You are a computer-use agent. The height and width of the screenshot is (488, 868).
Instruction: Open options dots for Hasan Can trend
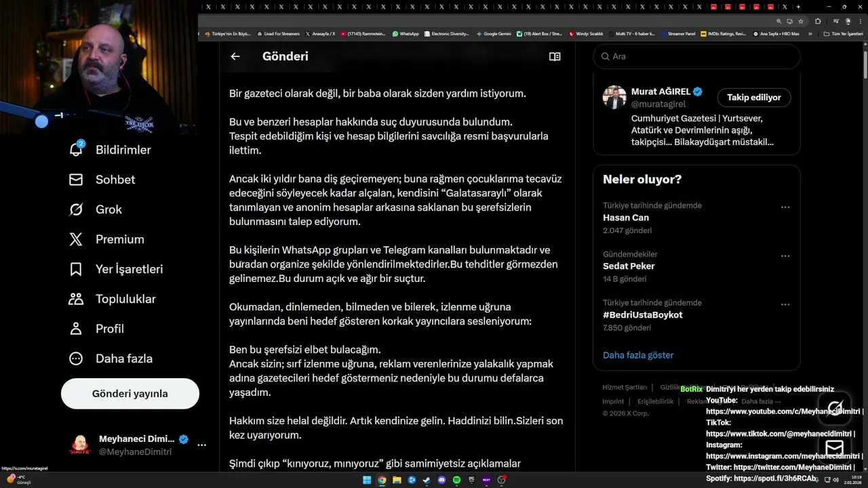tap(785, 207)
